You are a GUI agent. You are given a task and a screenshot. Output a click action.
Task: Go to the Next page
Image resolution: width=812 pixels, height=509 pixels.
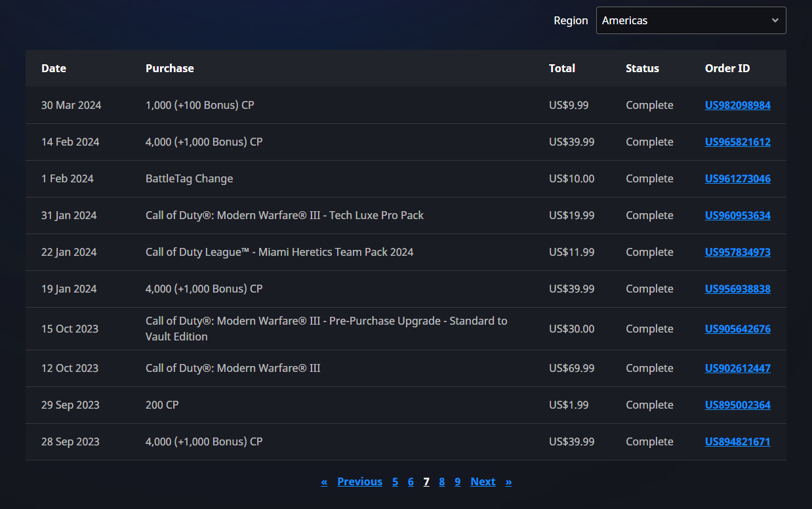click(x=483, y=481)
